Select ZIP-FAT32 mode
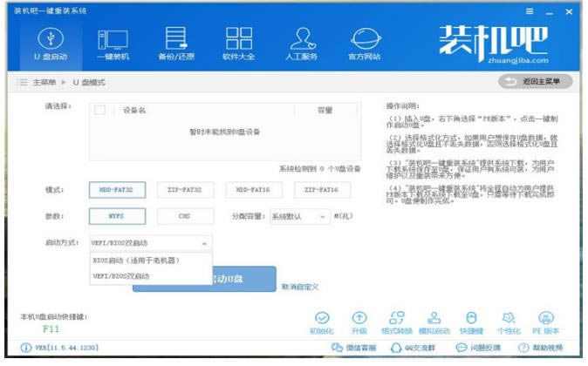Image resolution: width=588 pixels, height=366 pixels. coord(185,190)
